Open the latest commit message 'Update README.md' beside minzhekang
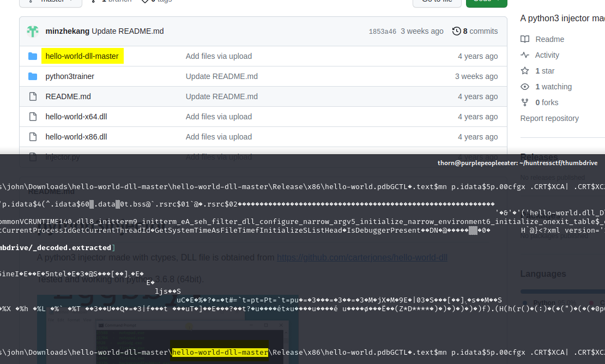Viewport: 605px width, 364px height. [x=128, y=31]
